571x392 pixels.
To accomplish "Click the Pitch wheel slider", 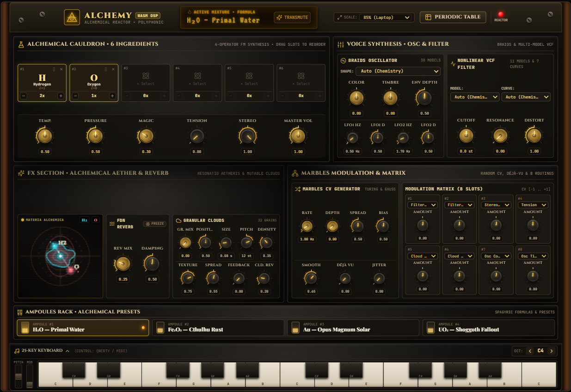I will (x=18, y=376).
